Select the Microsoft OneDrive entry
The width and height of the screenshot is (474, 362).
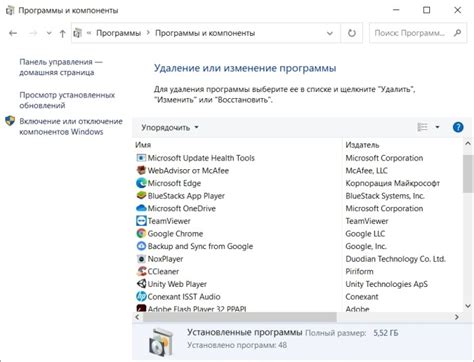point(182,208)
